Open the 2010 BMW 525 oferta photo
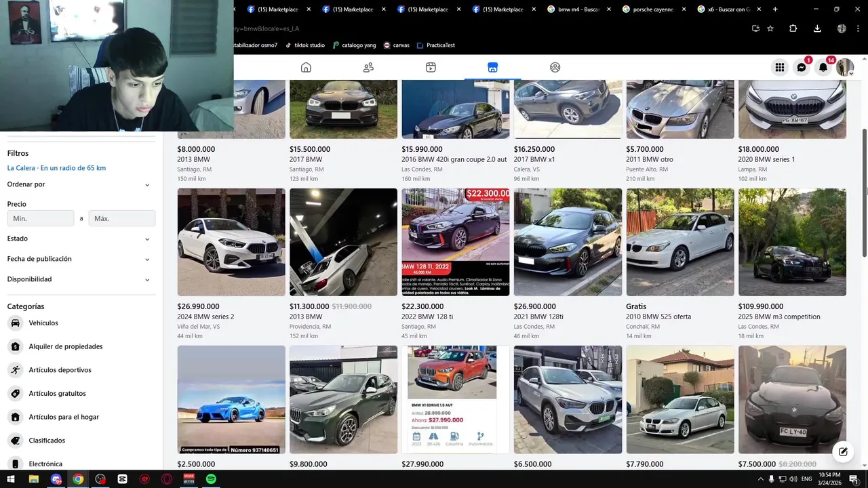Image resolution: width=868 pixels, height=488 pixels. point(680,242)
